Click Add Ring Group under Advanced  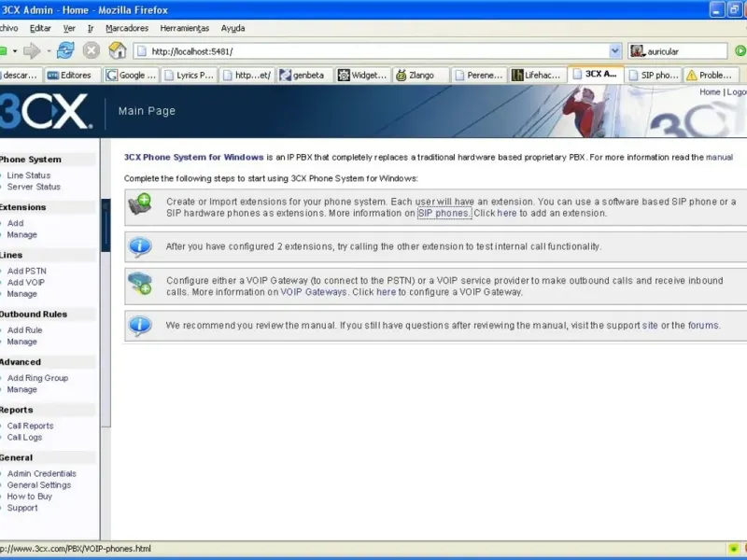[37, 378]
